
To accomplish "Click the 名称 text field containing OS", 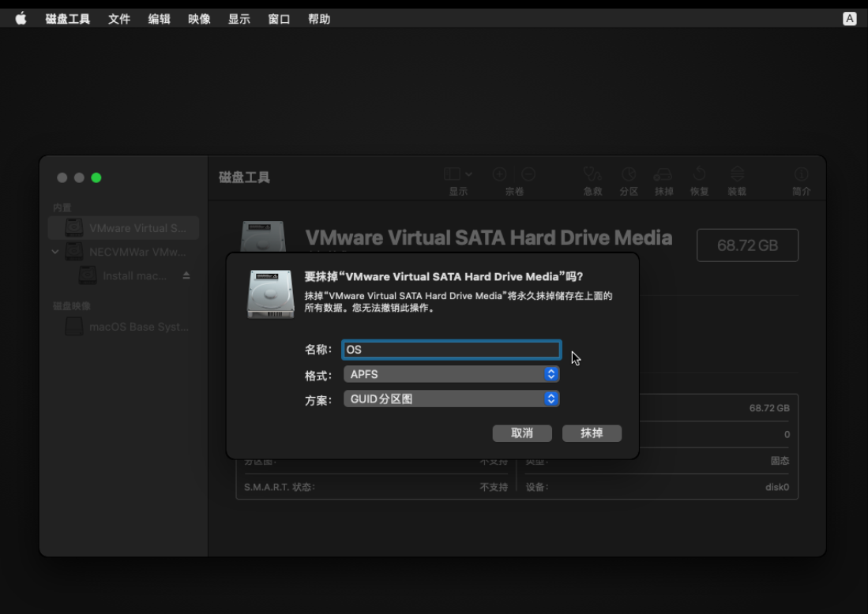I will click(452, 350).
